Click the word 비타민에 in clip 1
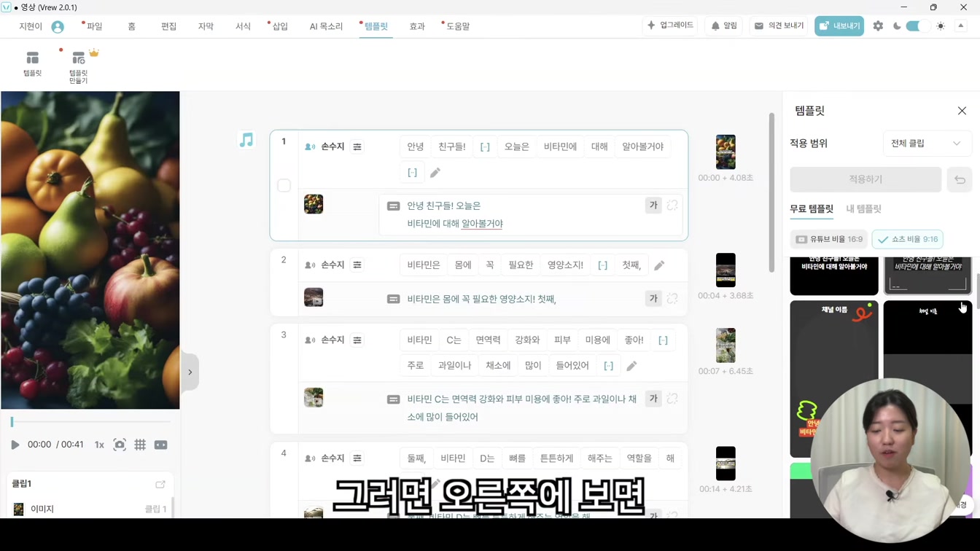 click(x=560, y=146)
